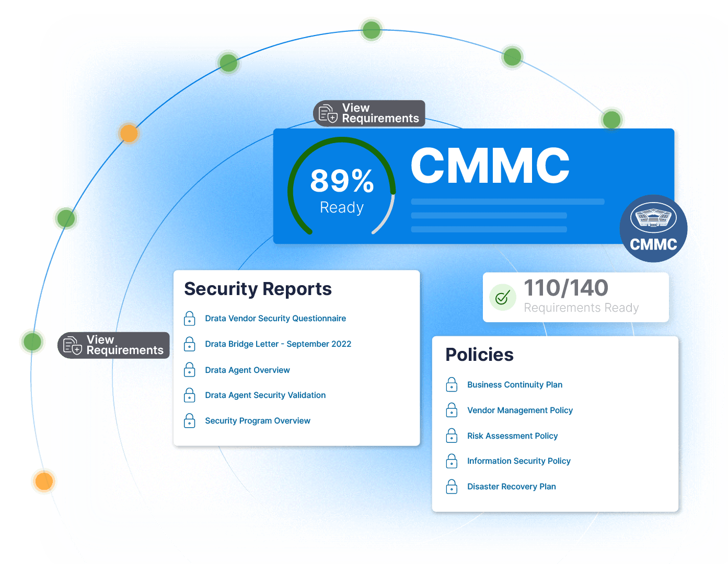
Task: Open the Drata Bridge Letter - September 2022 report
Action: click(x=278, y=344)
